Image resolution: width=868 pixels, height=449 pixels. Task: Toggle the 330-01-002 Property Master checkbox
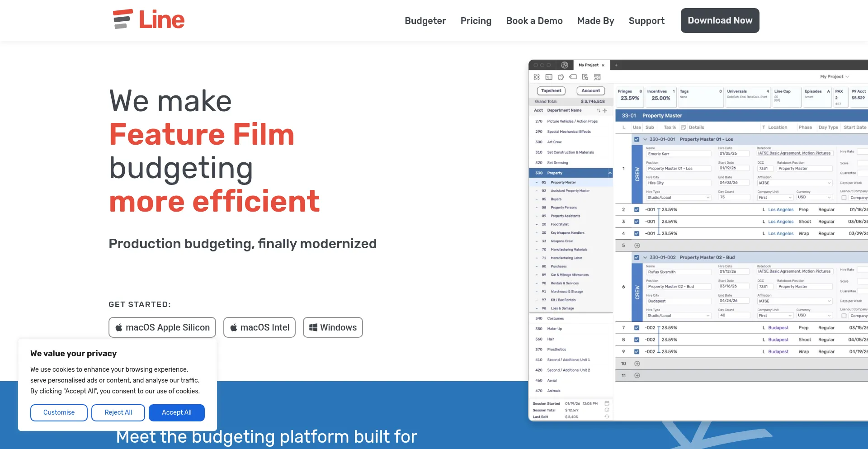[x=637, y=257]
